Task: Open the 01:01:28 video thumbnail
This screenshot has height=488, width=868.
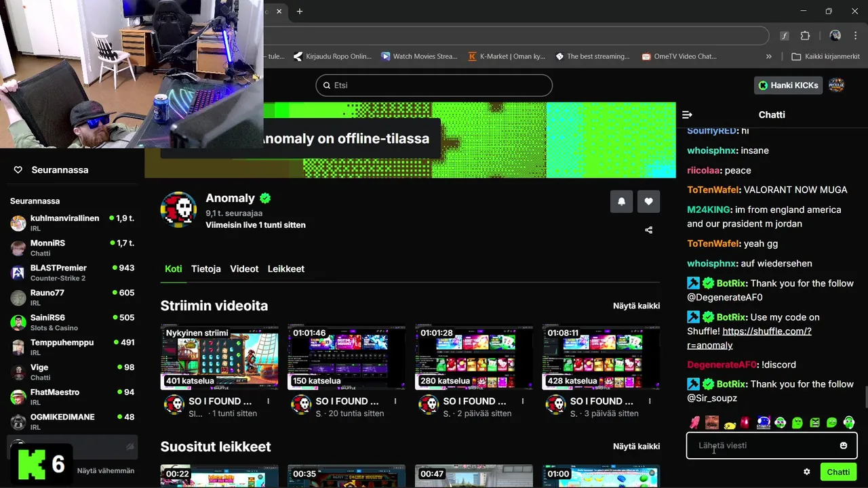Action: coord(473,357)
